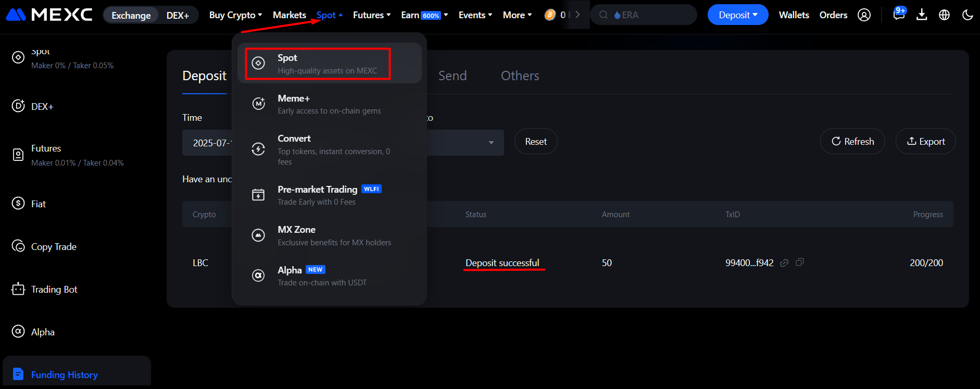Screen dimensions: 980x389
Task: Expand the ticker chevron arrow in header
Action: (x=577, y=15)
